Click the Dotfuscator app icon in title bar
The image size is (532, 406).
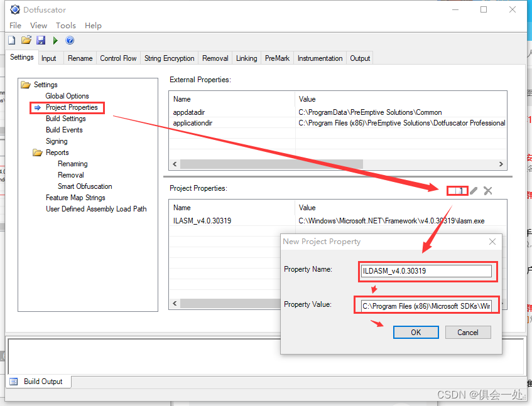click(15, 9)
